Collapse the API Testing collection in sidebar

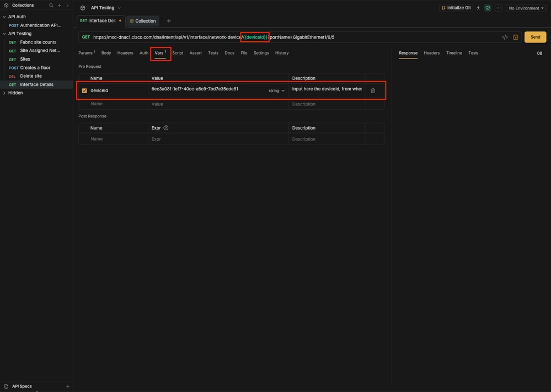pos(4,34)
